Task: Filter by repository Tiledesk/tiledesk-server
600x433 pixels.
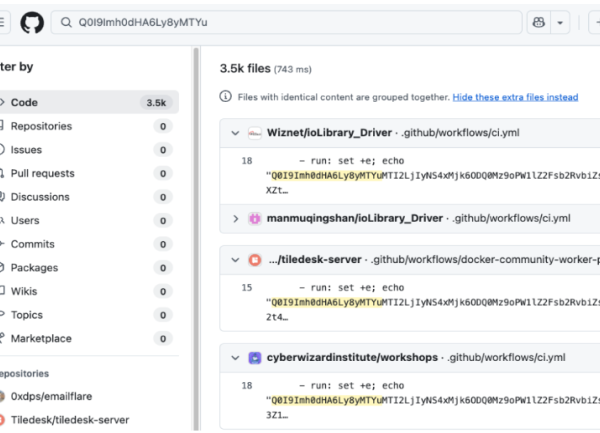Action: 70,420
